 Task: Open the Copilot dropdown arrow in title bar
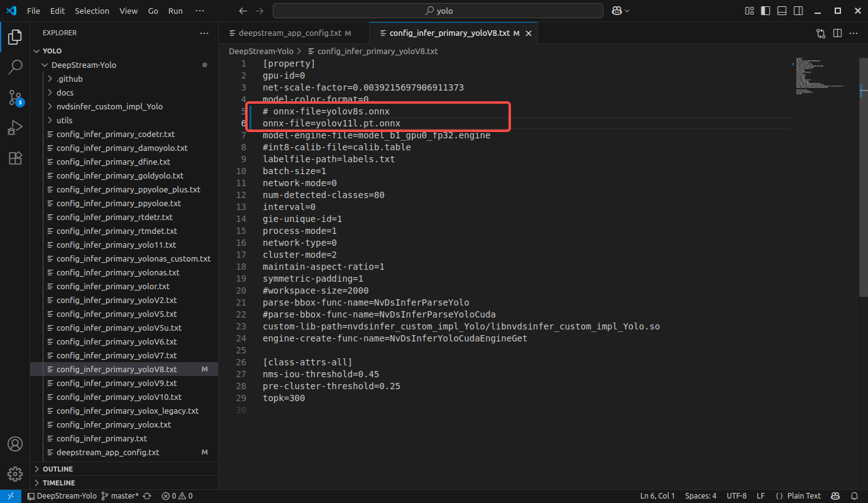point(627,11)
